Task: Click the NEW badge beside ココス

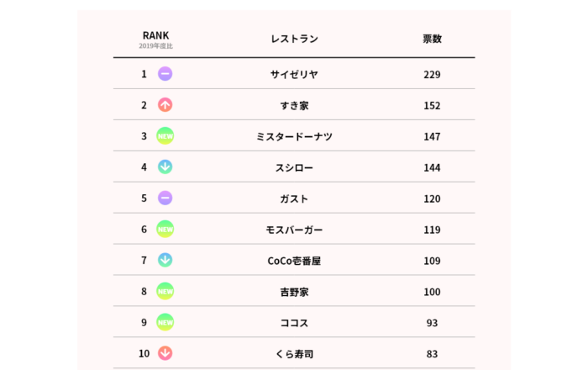Action: [x=165, y=323]
